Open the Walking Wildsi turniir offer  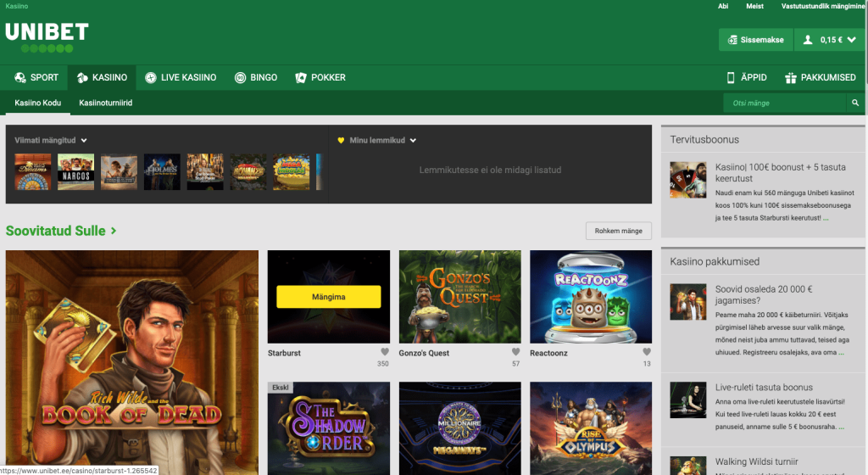pyautogui.click(x=756, y=461)
